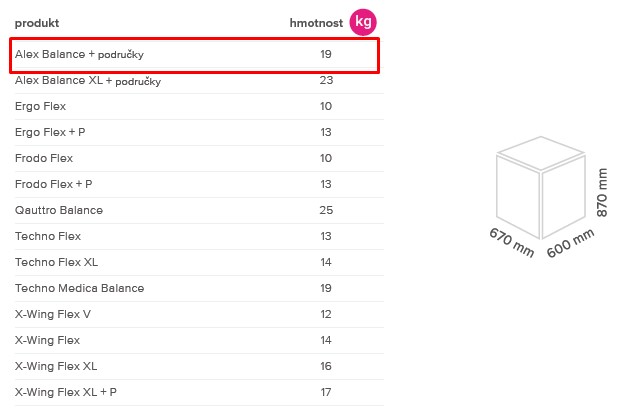Click the Techno Medica Balance row
The width and height of the screenshot is (627, 415).
(199, 289)
